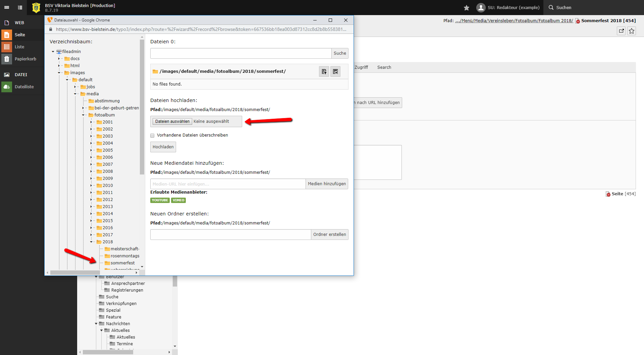Image resolution: width=644 pixels, height=355 pixels.
Task: Click the open-in-new-window icon under the path
Action: tap(621, 31)
